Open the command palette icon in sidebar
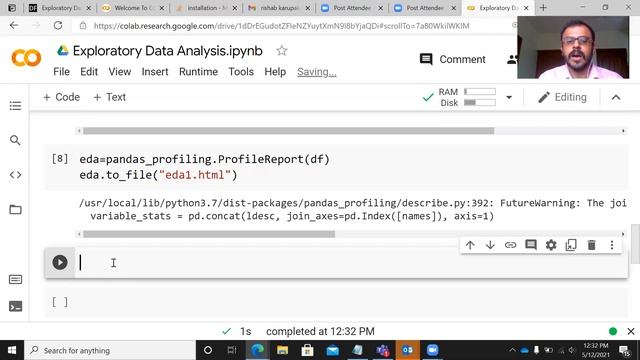 pos(15,279)
